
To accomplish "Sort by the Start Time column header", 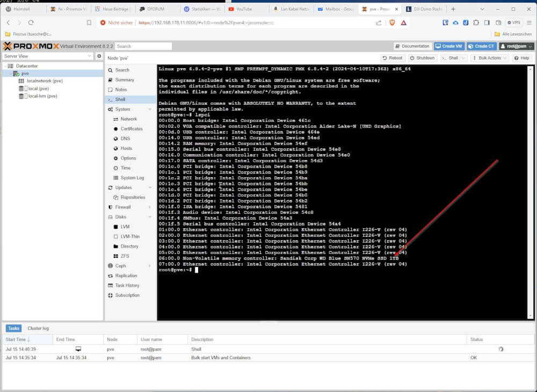I will (27, 339).
